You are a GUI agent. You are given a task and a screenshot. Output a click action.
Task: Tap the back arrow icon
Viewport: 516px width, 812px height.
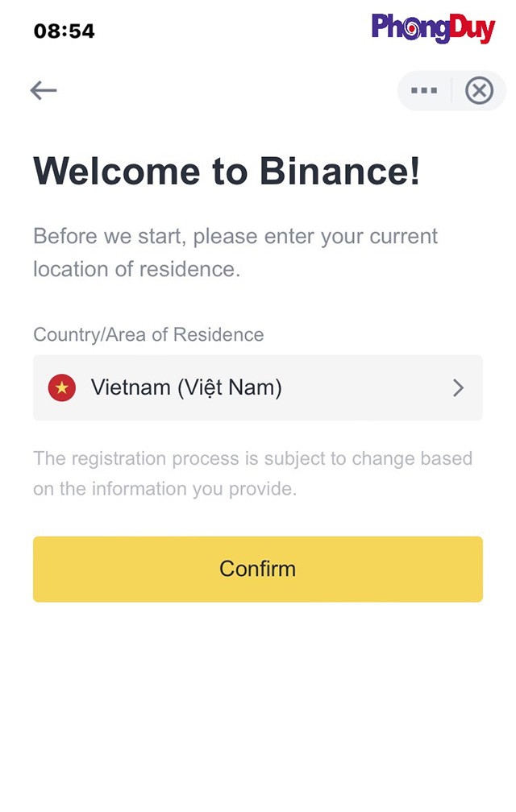(44, 90)
